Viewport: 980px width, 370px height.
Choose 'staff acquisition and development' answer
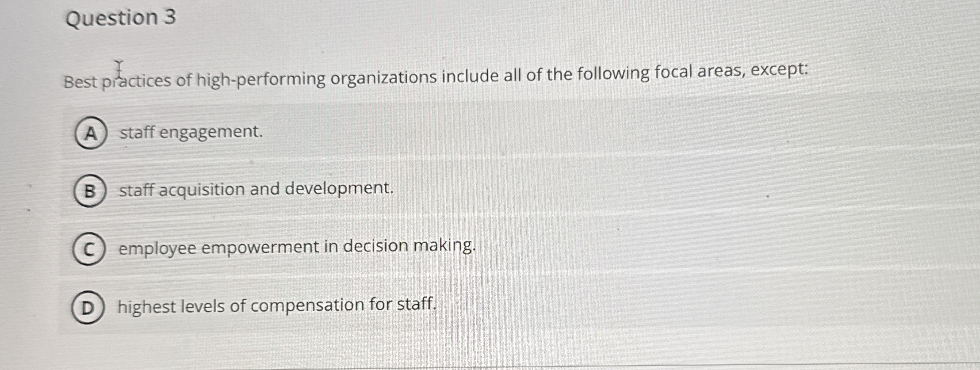(255, 190)
